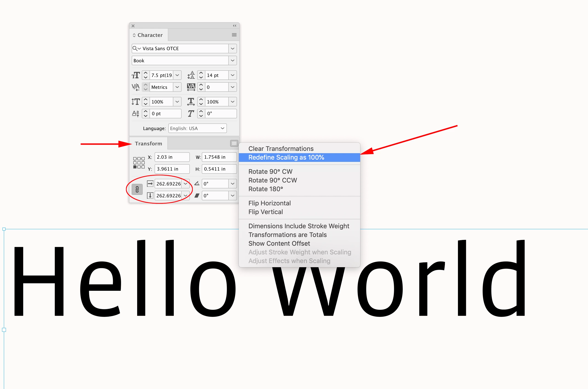The height and width of the screenshot is (389, 588).
Task: Click the skew angle stepper arrows
Action: (x=201, y=114)
